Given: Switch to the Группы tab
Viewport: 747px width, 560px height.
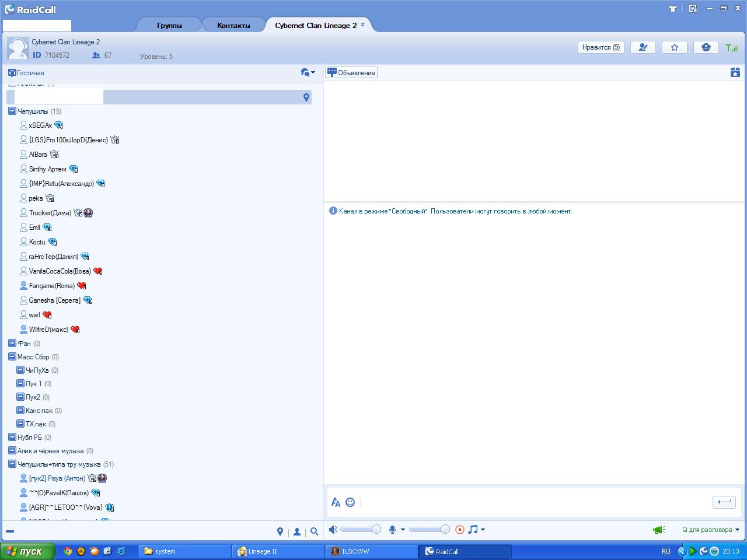Looking at the screenshot, I should 169,25.
